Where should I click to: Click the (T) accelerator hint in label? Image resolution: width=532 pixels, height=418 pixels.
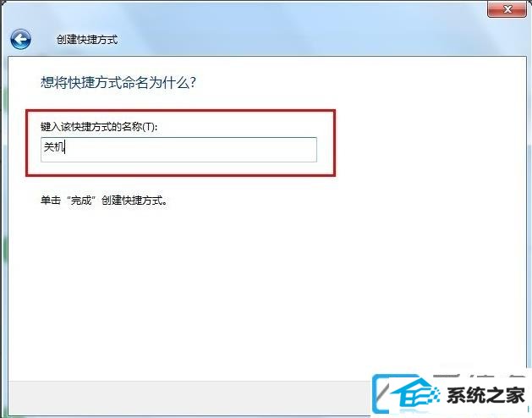149,127
